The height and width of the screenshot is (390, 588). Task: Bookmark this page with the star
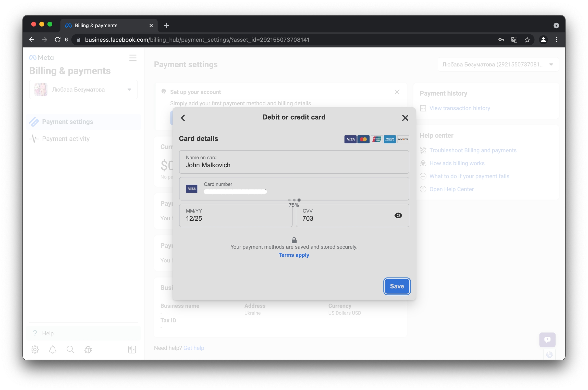527,40
